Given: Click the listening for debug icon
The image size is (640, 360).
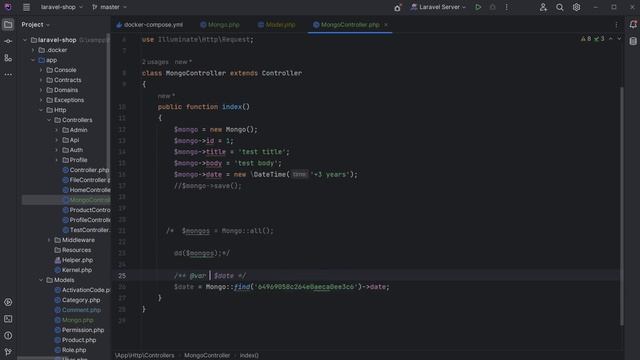Looking at the screenshot, I should (398, 7).
